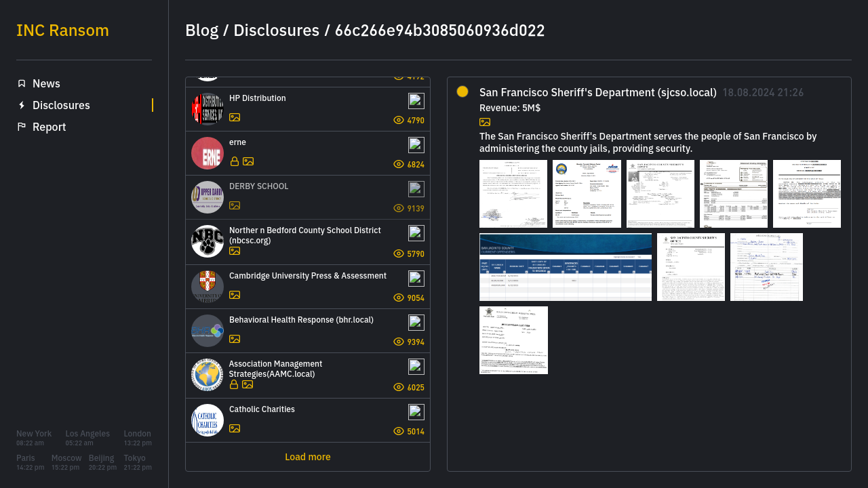The width and height of the screenshot is (868, 488).
Task: Open the News section in sidebar
Action: coord(46,83)
